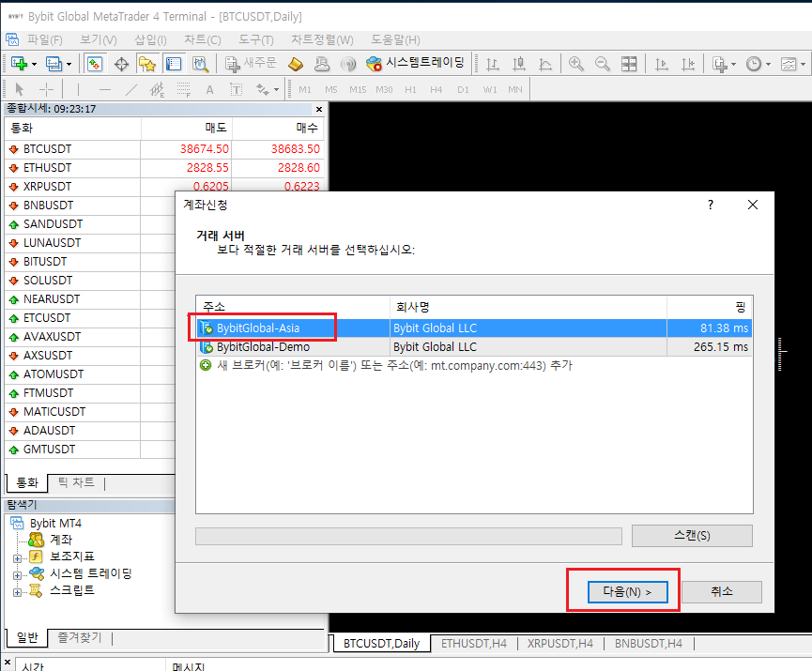Open the arrows objects dropdown
812x671 pixels.
pyautogui.click(x=276, y=90)
